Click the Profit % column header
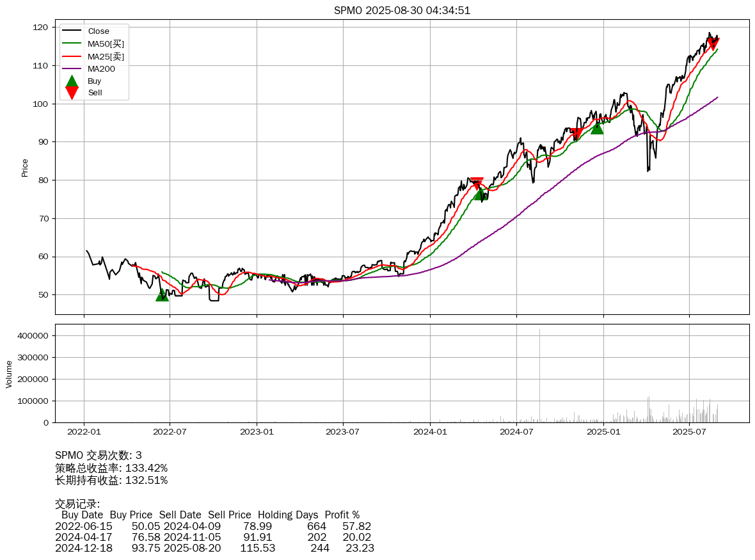Screen dimensions: 755x560 (342, 515)
